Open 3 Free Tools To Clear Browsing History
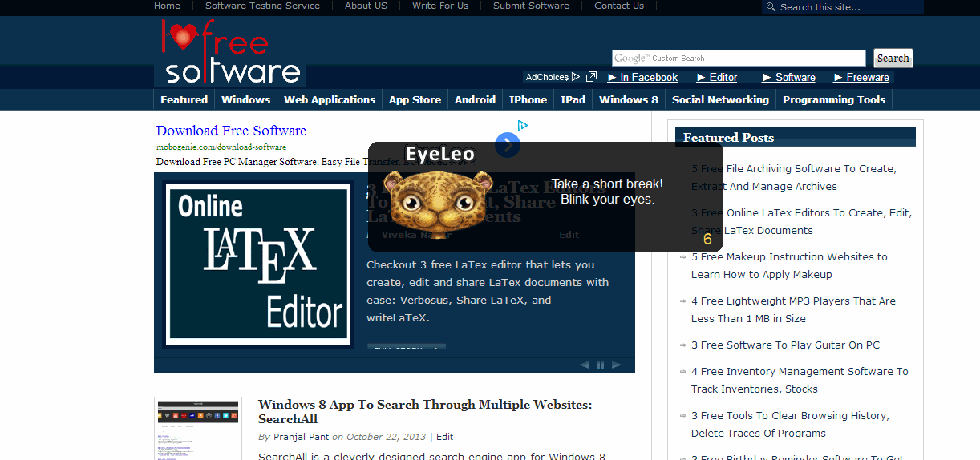This screenshot has width=980, height=460. pos(790,425)
